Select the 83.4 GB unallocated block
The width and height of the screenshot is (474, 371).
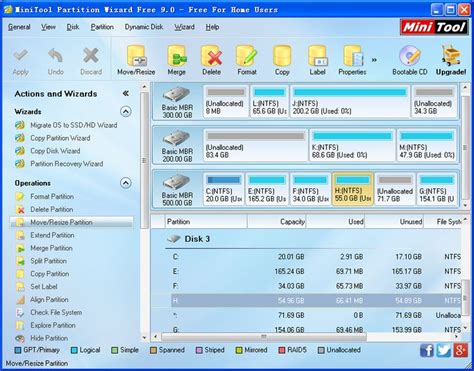pyautogui.click(x=256, y=146)
